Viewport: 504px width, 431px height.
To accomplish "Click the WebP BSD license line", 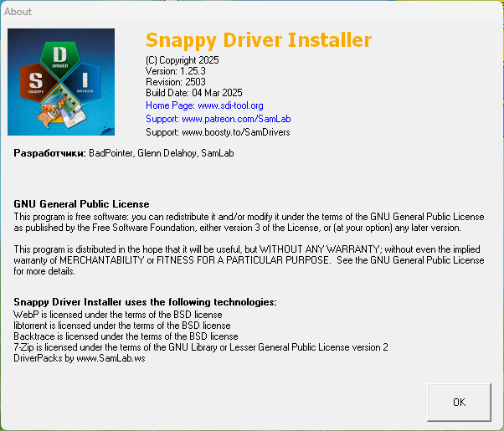I will click(118, 315).
